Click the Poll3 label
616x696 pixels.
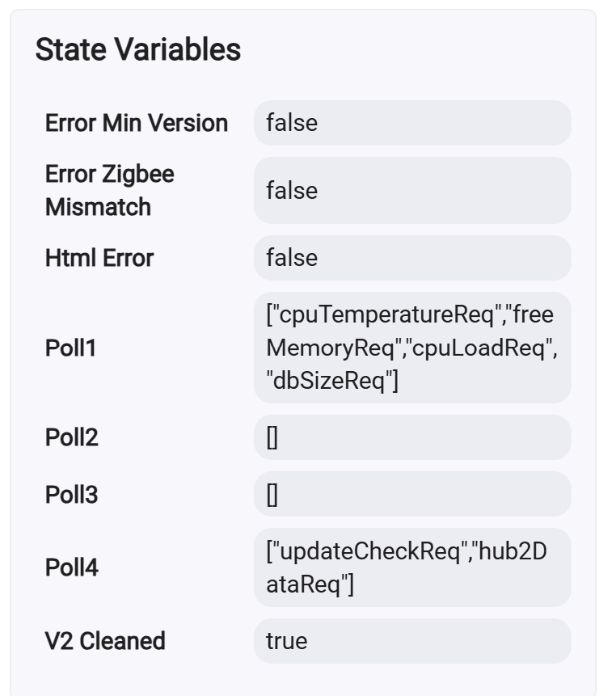pos(72,494)
